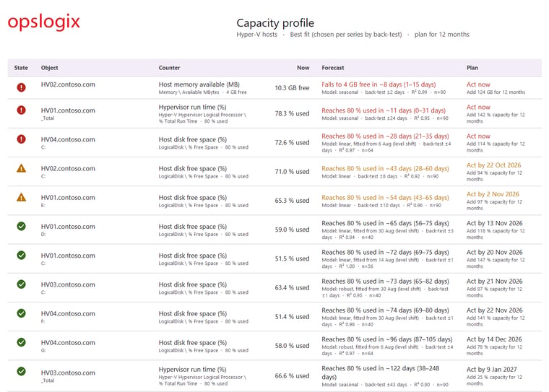Click the '58.0 % used' value
The height and width of the screenshot is (392, 549).
[x=292, y=346]
